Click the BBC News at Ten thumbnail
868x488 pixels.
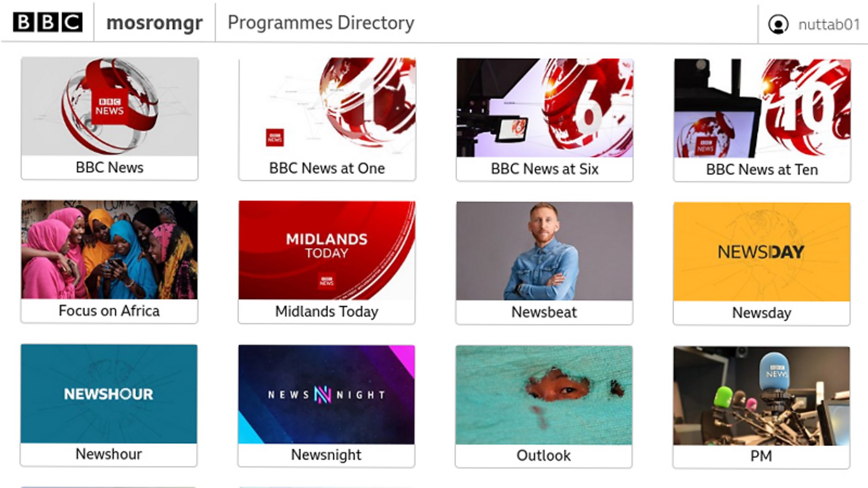(x=762, y=108)
